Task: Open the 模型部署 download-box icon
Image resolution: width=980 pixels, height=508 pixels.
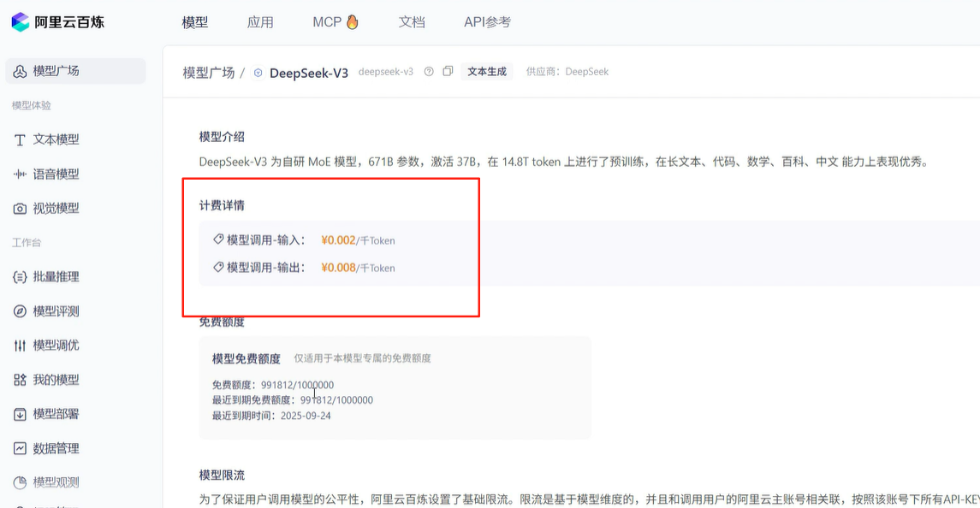Action: [x=20, y=414]
